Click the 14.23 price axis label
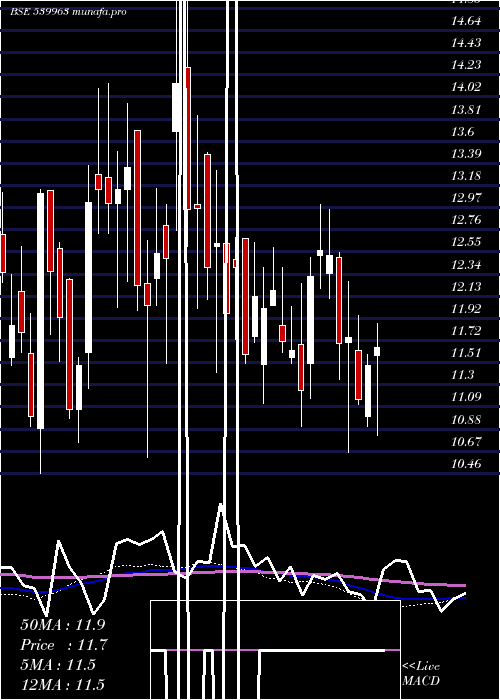500x700 pixels. [467, 65]
